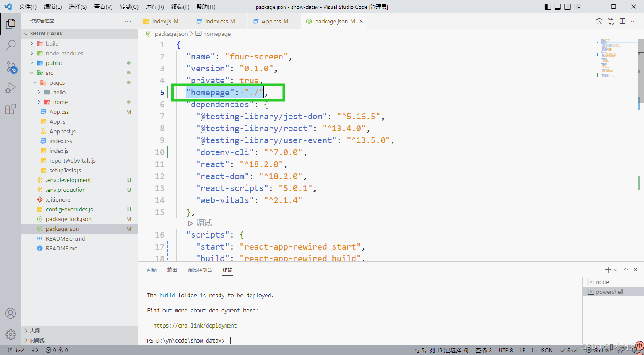Image resolution: width=644 pixels, height=355 pixels.
Task: Synchronize changes icon in status bar
Action: [35, 350]
